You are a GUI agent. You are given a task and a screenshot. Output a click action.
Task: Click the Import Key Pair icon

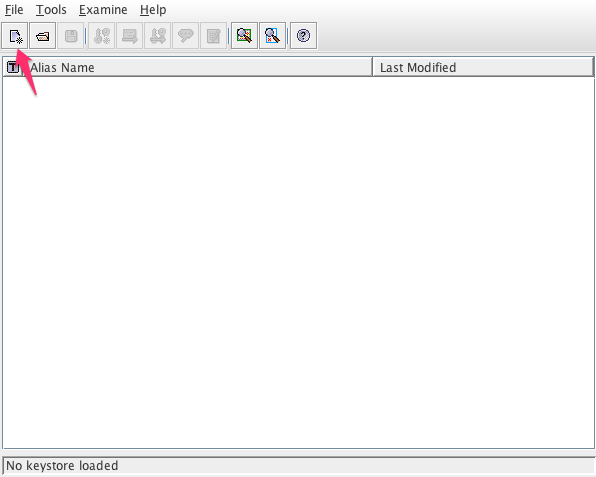pos(157,36)
